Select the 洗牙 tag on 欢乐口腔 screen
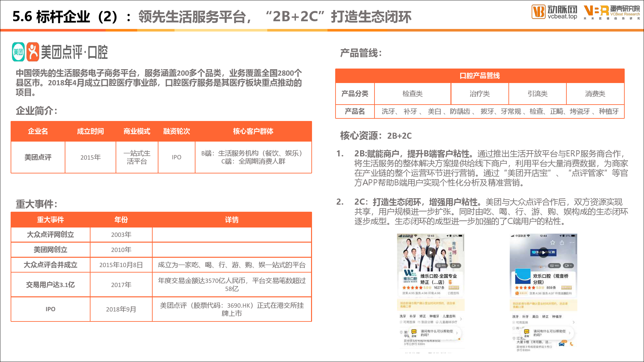644x362 pixels. (516, 317)
